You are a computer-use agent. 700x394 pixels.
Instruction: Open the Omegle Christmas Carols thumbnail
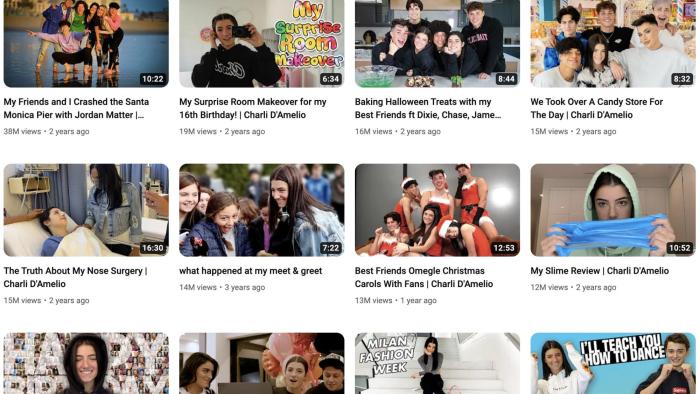[x=437, y=210]
